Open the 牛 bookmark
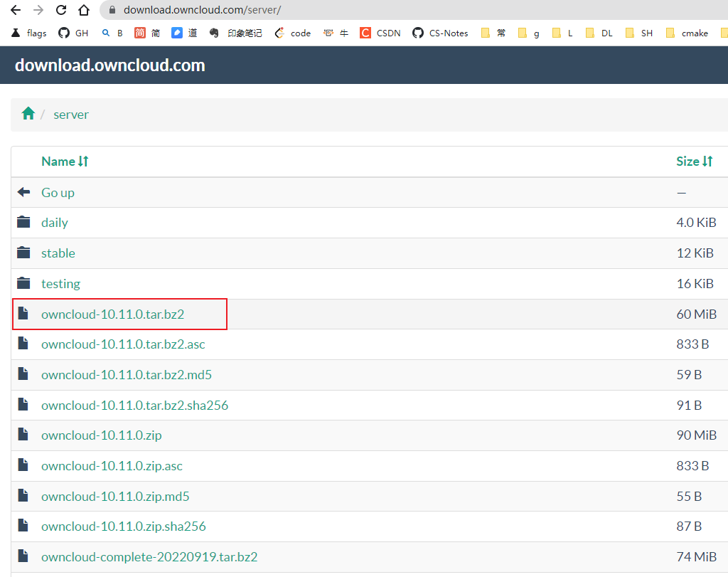The image size is (728, 577). (x=336, y=33)
